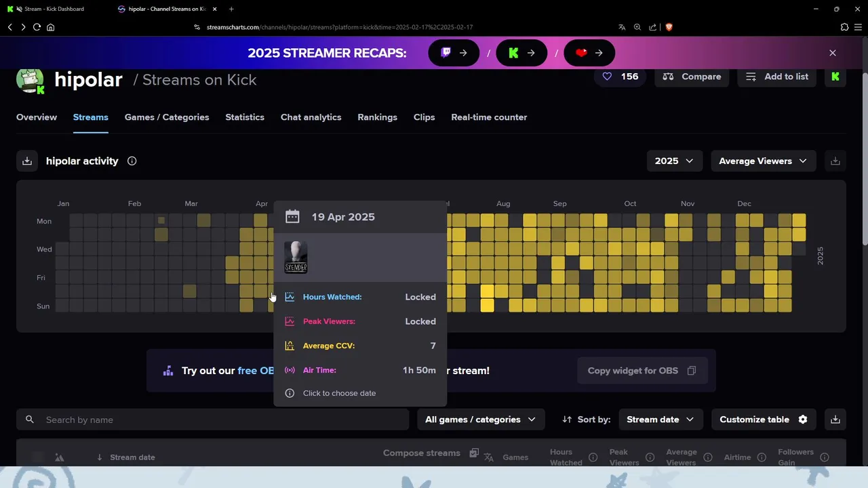Open the Rankings tab
The width and height of the screenshot is (868, 488).
tap(377, 117)
